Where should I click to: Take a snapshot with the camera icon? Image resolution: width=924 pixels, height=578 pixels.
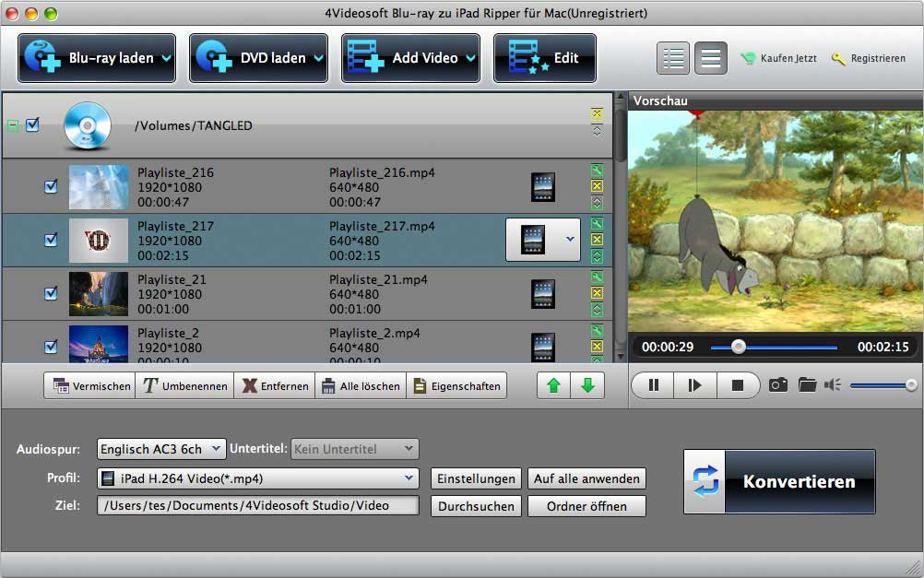click(x=778, y=385)
